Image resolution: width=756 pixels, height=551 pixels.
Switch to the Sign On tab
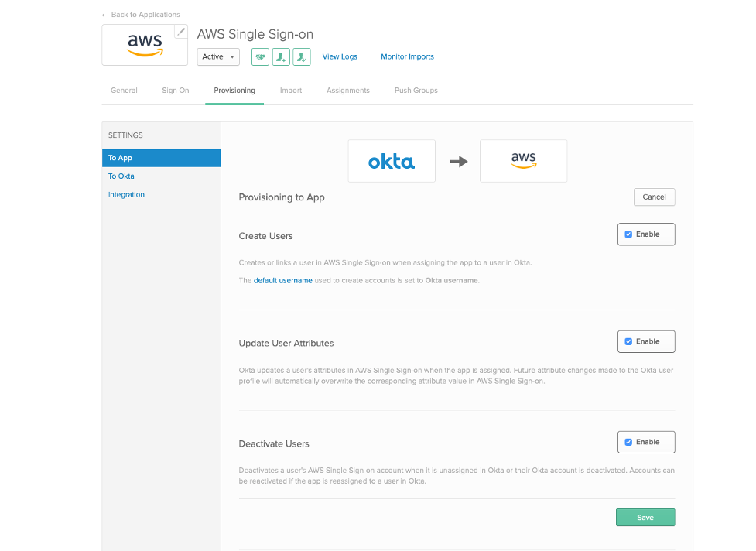176,90
